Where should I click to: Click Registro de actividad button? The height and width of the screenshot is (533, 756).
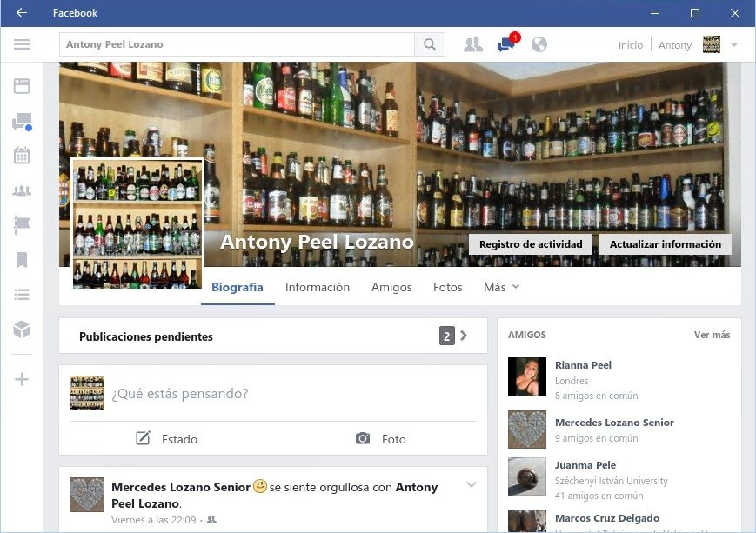tap(531, 244)
